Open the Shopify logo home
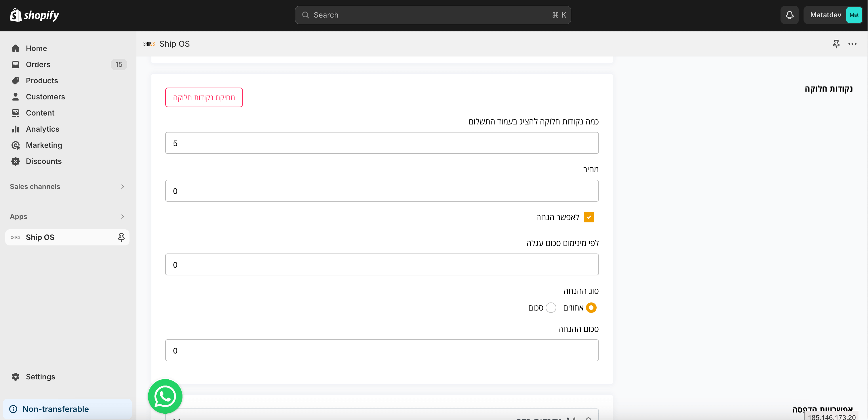868x420 pixels. (x=34, y=15)
